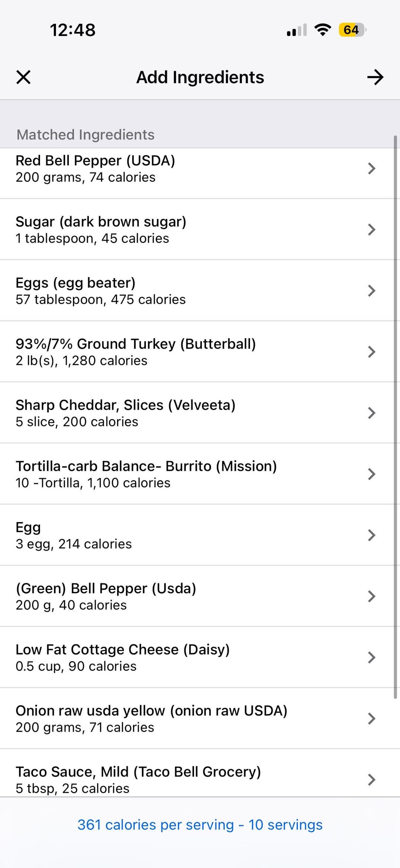The width and height of the screenshot is (400, 868).
Task: Open Red Bell Pepper chevron
Action: pos(371,169)
